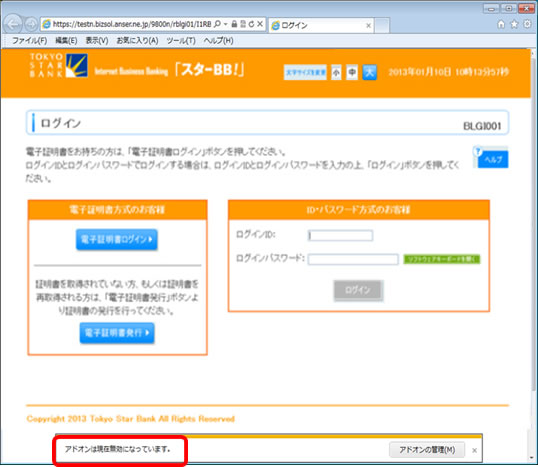Image resolution: width=538 pixels, height=467 pixels.
Task: Open the お気に入り(A) menu
Action: click(x=137, y=40)
